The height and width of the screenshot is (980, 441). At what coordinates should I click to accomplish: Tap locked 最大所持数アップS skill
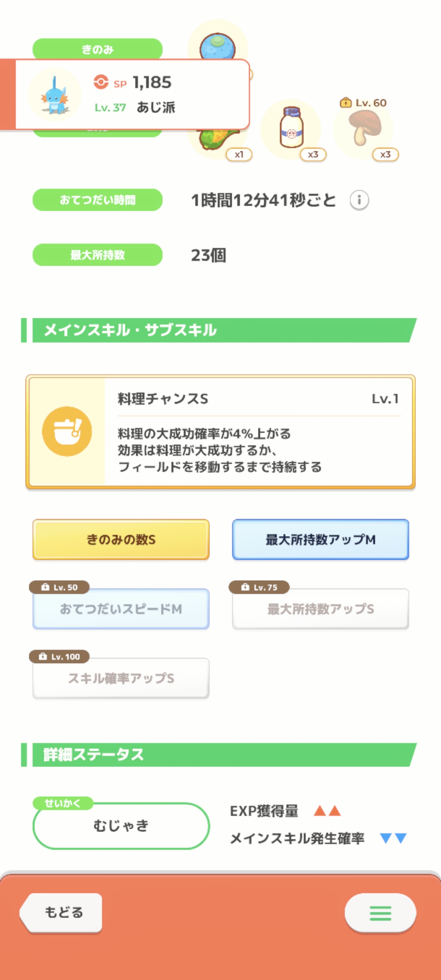(x=320, y=609)
